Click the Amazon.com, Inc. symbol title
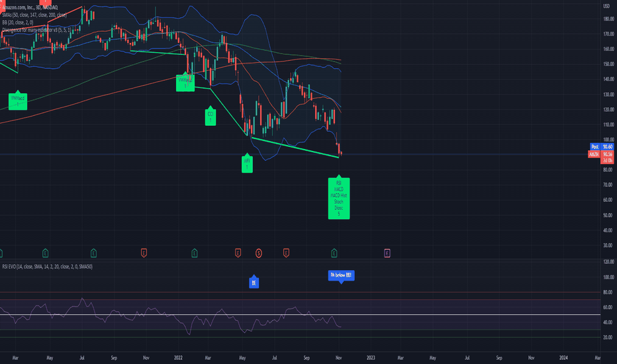The width and height of the screenshot is (617, 364). (26, 6)
